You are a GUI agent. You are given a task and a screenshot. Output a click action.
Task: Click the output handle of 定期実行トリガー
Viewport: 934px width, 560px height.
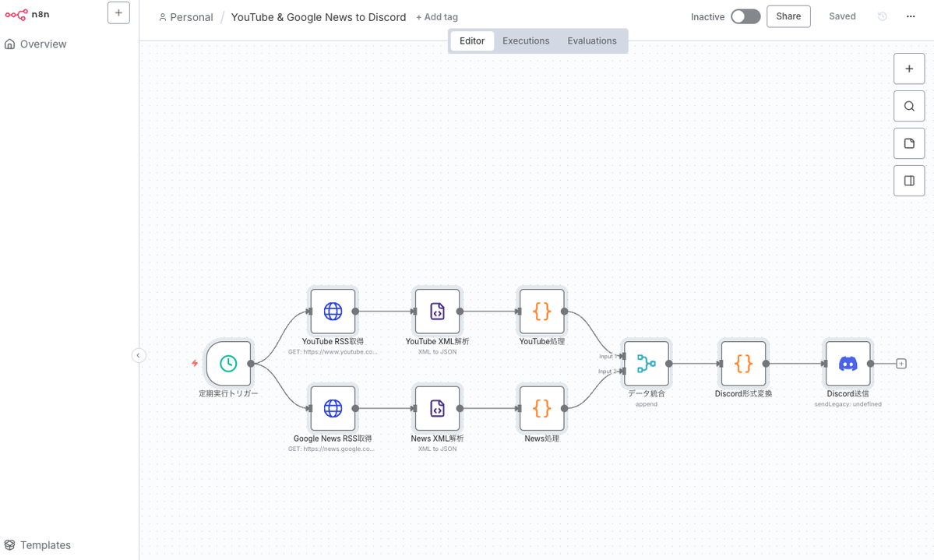(251, 364)
